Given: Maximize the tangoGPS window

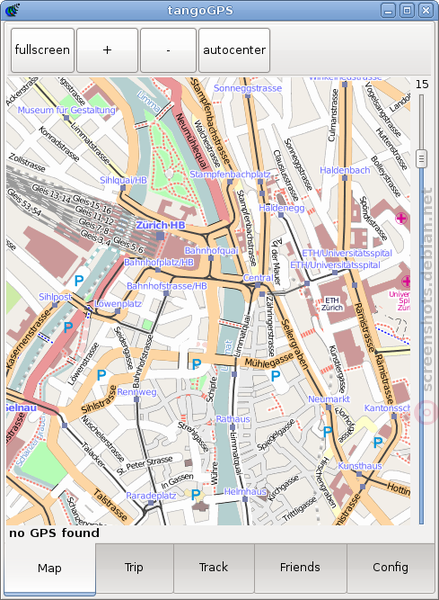Looking at the screenshot, I should [x=407, y=10].
